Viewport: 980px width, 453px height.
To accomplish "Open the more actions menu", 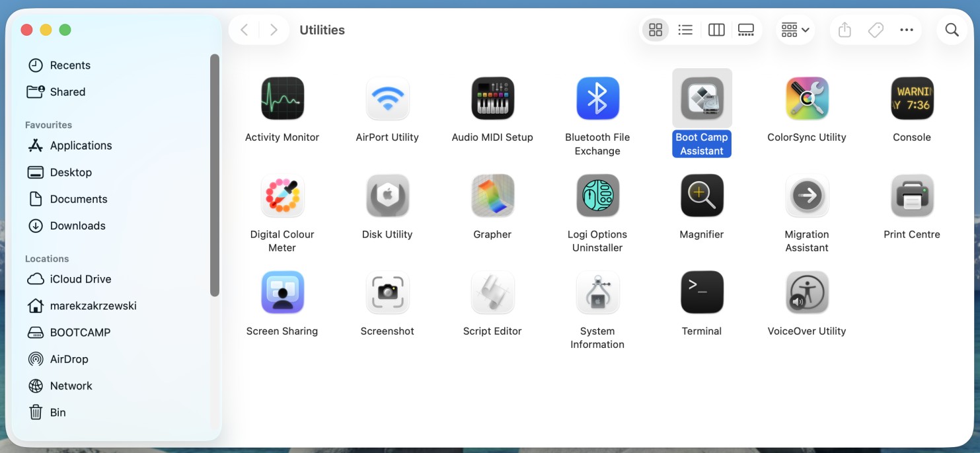I will point(907,29).
